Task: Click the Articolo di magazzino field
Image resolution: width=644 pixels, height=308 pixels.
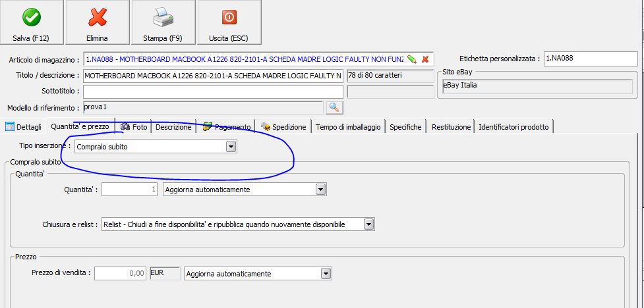Action: (258, 59)
